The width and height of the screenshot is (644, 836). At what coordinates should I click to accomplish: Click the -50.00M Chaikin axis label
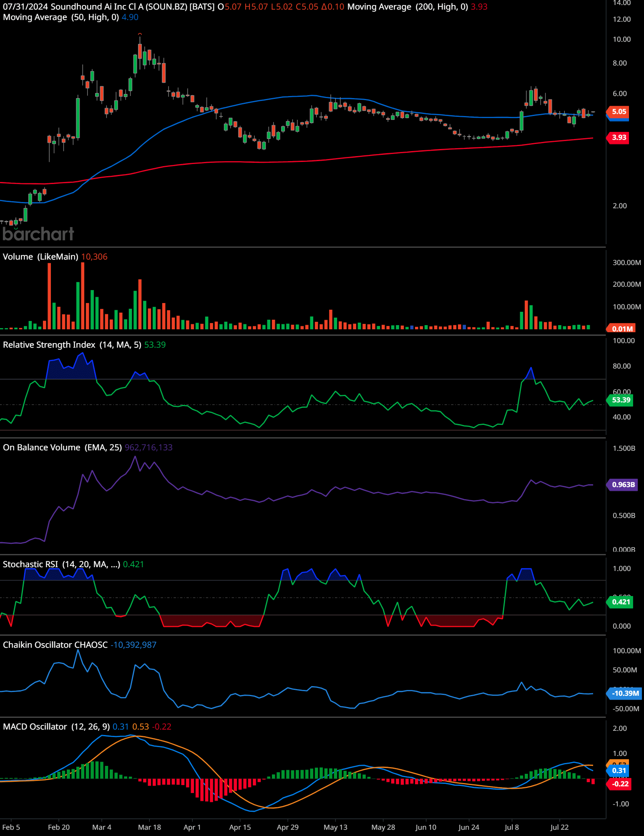pyautogui.click(x=626, y=709)
